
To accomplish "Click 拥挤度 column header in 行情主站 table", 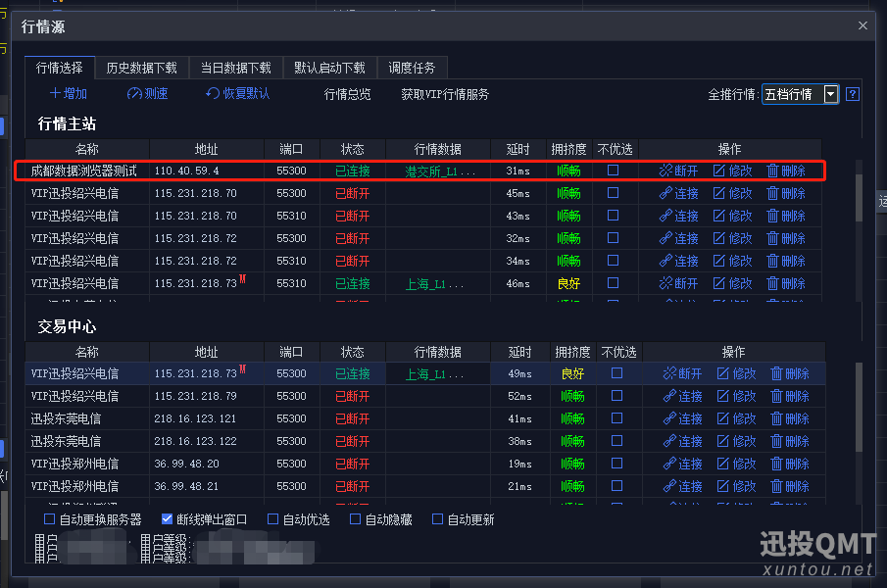I will (568, 149).
